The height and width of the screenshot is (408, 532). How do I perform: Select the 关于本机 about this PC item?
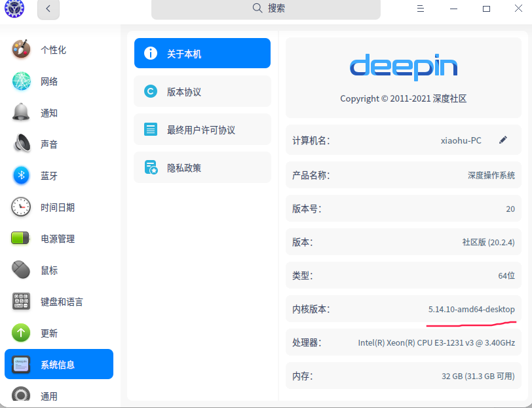point(202,54)
